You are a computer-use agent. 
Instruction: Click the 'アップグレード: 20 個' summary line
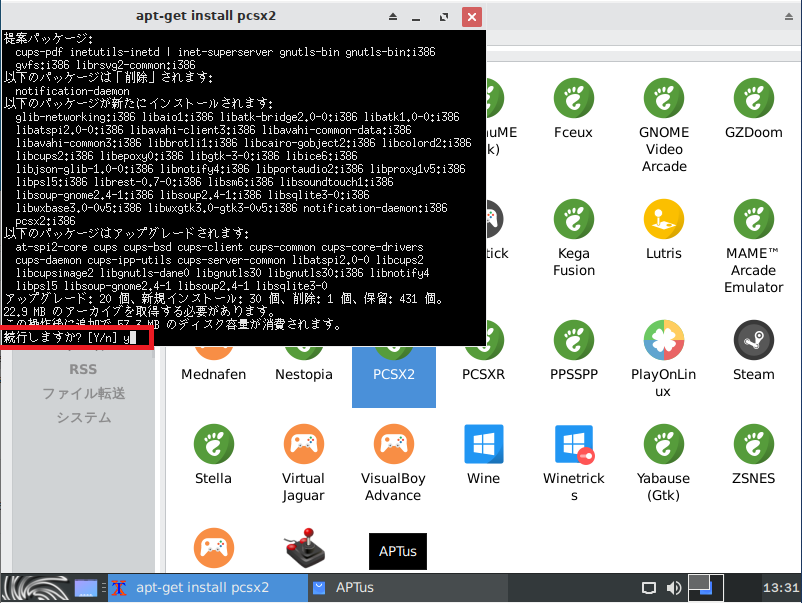point(224,299)
